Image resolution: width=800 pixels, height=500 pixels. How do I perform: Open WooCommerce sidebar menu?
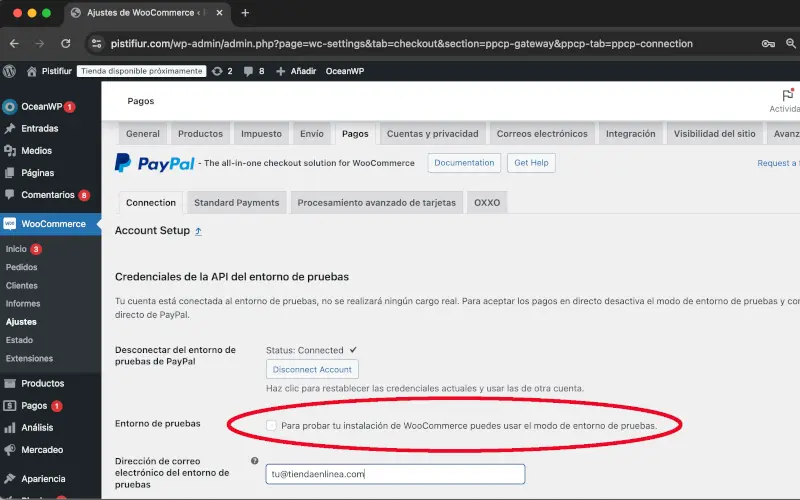[51, 224]
